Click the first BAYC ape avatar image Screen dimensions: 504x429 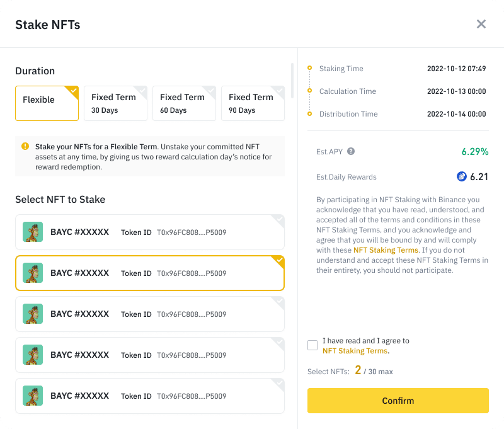point(33,232)
